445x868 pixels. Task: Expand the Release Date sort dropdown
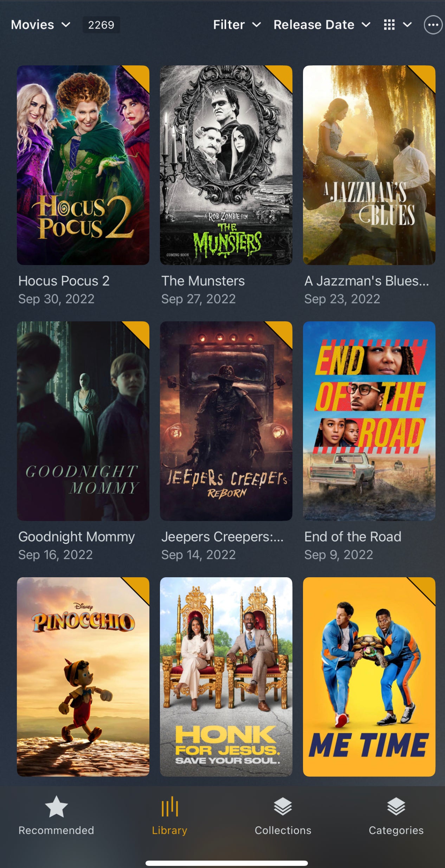[322, 25]
